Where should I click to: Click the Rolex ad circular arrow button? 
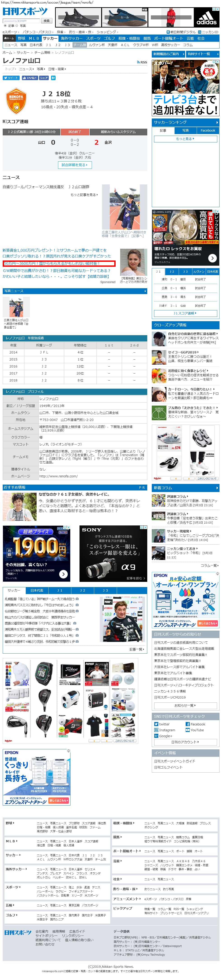213,258
